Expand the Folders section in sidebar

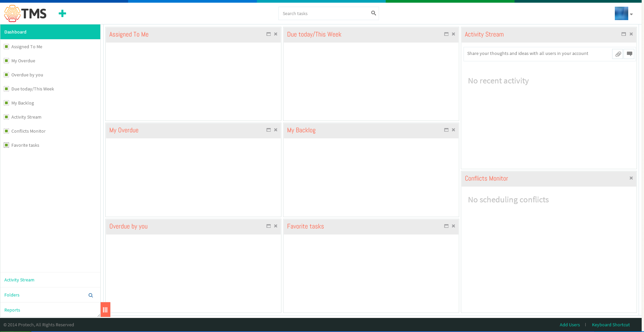pos(12,295)
